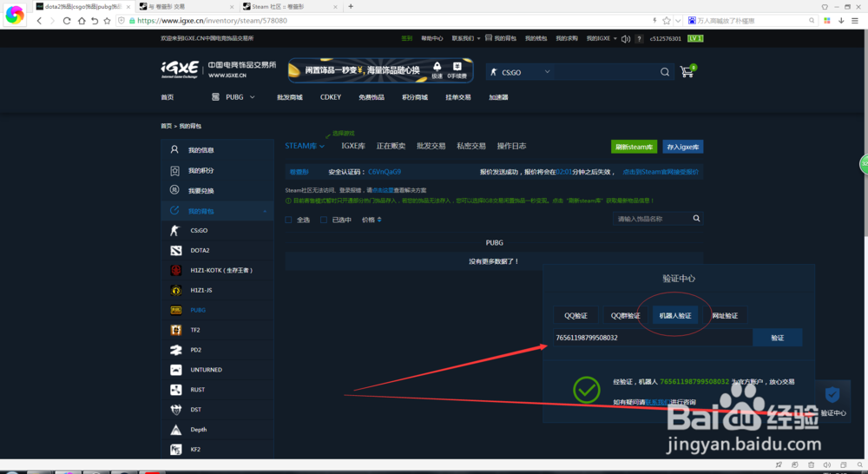
Task: Open CDKEY in the nav bar
Action: 331,97
